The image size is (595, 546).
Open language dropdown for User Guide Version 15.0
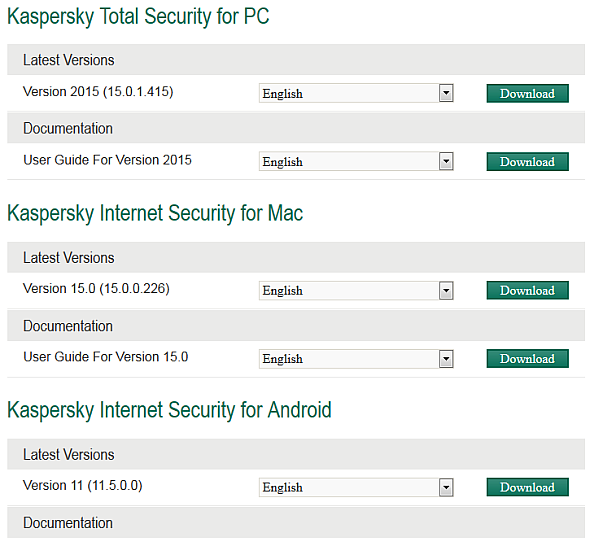[356, 359]
